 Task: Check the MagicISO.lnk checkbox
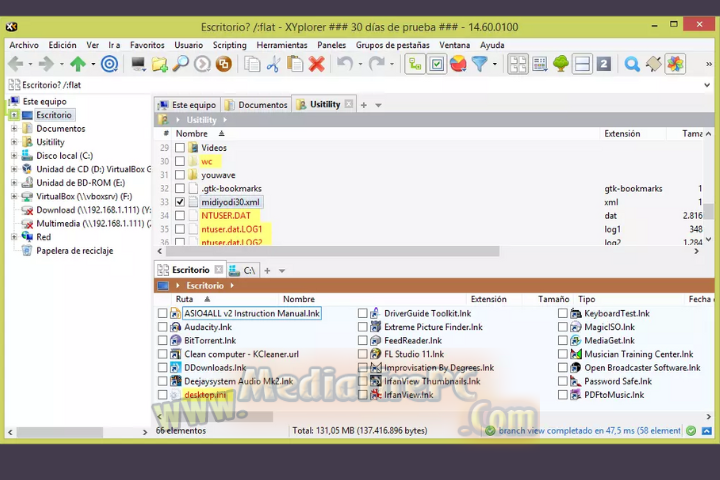pos(563,327)
